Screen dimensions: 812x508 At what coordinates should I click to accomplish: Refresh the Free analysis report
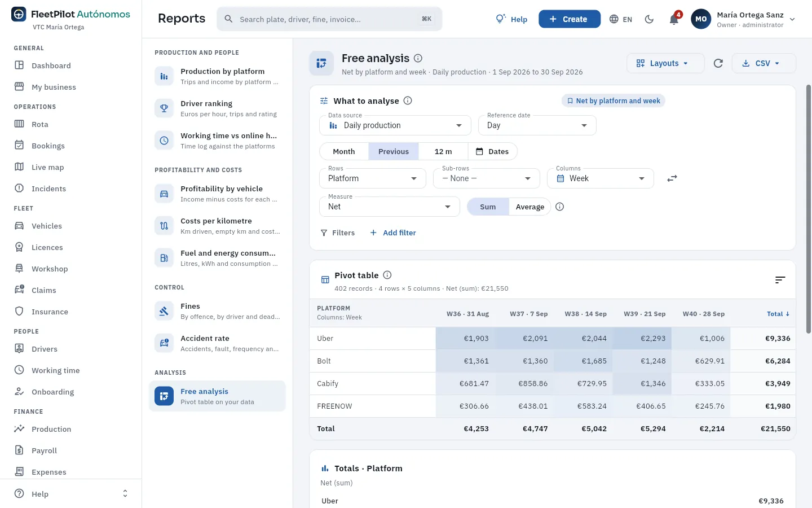(x=718, y=63)
